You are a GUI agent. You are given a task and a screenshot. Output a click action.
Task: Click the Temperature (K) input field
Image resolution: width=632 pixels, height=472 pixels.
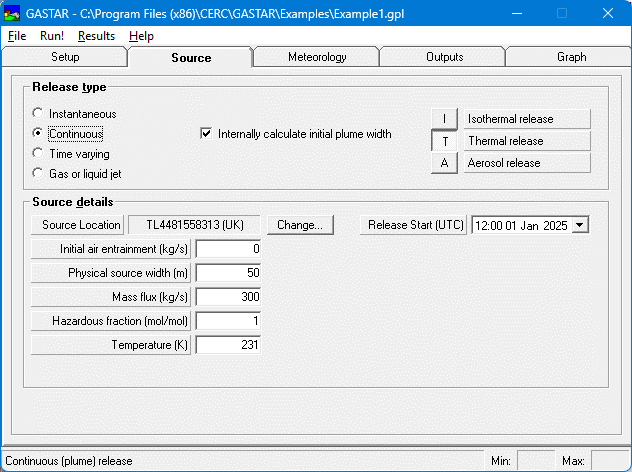click(x=229, y=345)
